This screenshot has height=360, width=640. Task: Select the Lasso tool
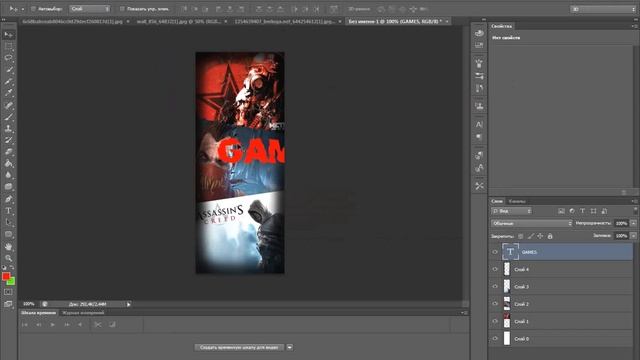[x=9, y=58]
